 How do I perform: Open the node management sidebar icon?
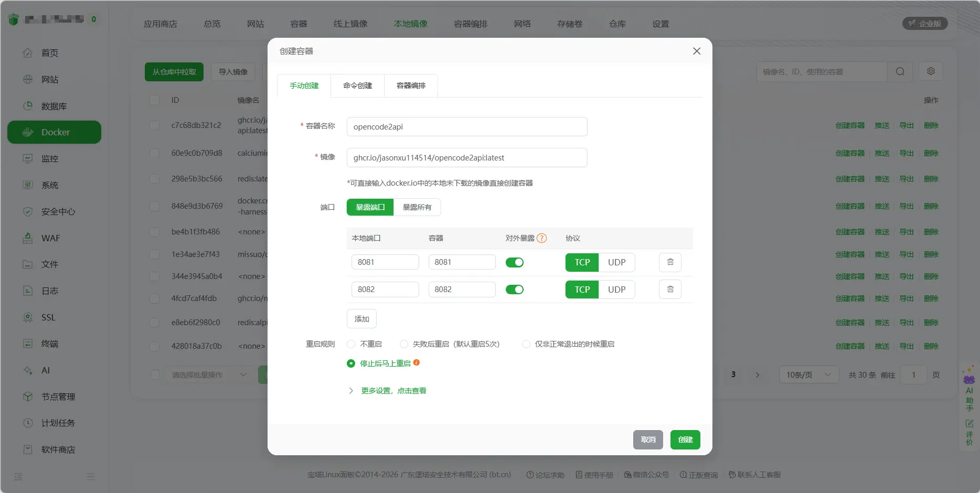pyautogui.click(x=28, y=396)
